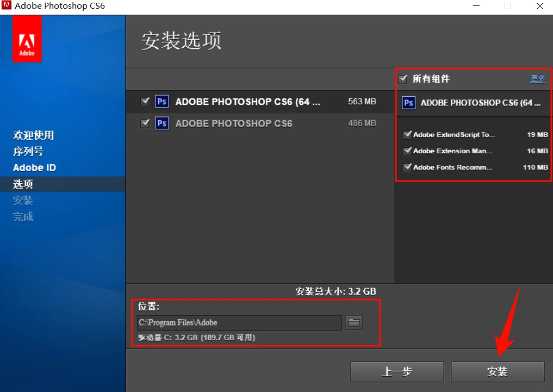
Task: Select ADOBE PHOTOSHOP CS6 (64 ... row text
Action: coord(248,102)
